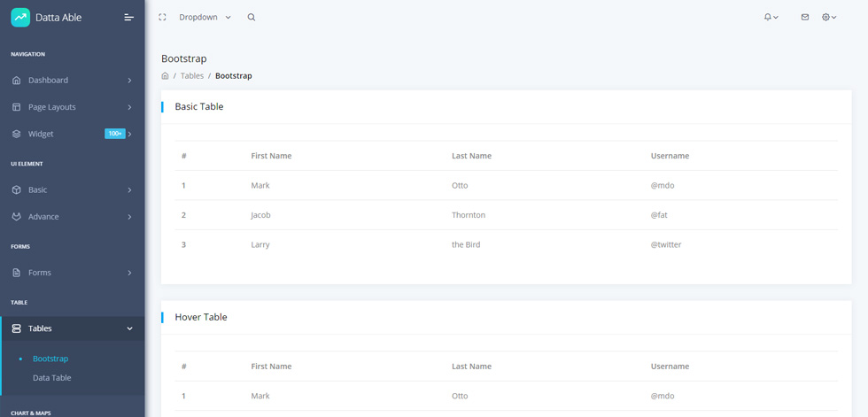This screenshot has width=868, height=417.
Task: Collapse the Tables chevron
Action: 129,328
